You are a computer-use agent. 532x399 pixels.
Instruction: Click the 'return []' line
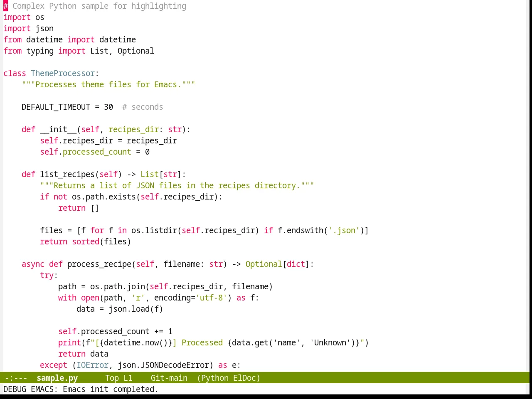[79, 208]
